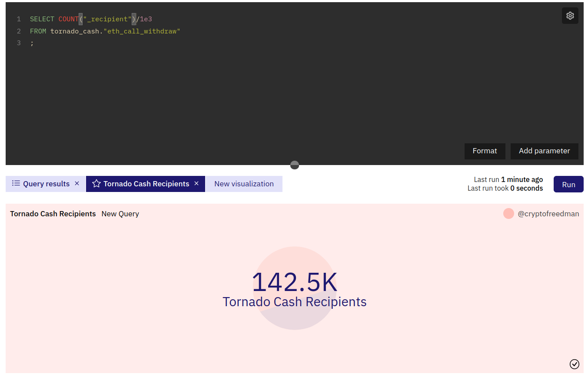Click the FROM keyword on line 2
588x377 pixels.
pos(38,31)
